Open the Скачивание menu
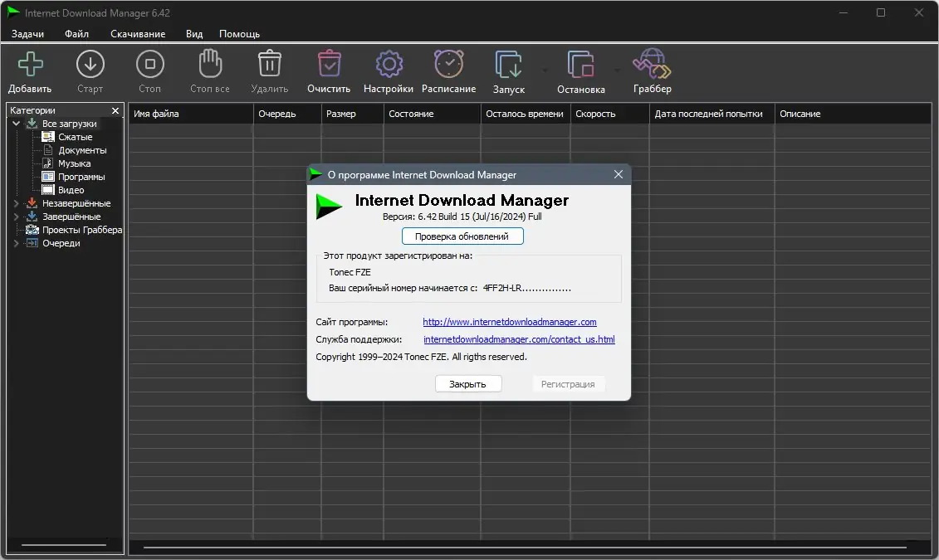 [x=138, y=33]
